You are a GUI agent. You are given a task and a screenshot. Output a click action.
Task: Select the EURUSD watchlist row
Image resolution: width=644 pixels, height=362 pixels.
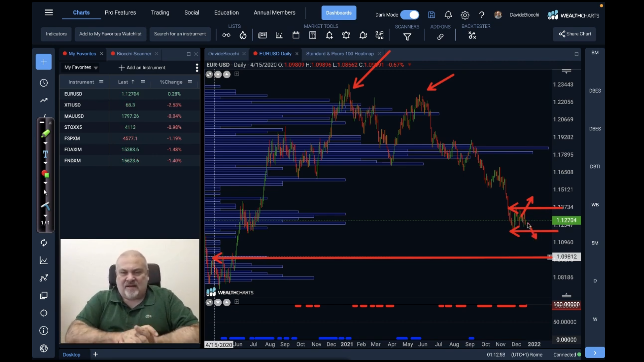tap(129, 94)
